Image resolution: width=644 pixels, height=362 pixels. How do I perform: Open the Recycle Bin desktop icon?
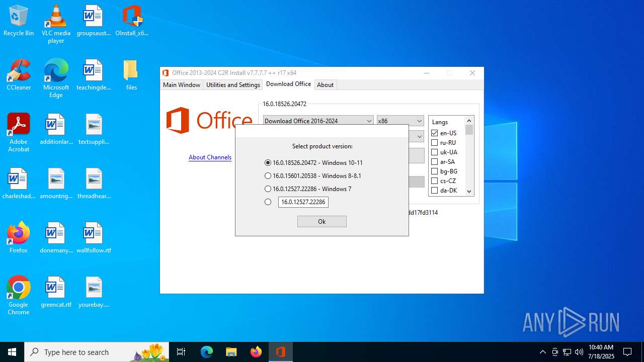(x=19, y=21)
